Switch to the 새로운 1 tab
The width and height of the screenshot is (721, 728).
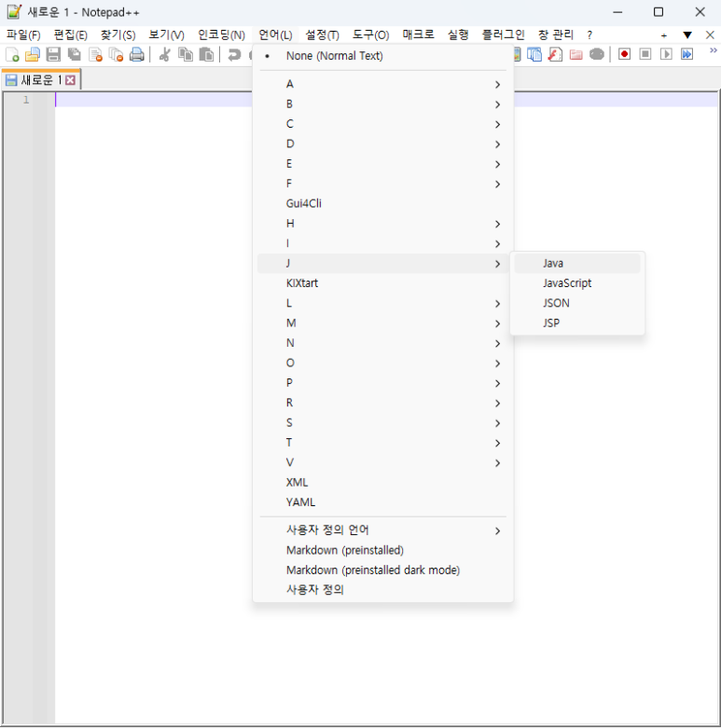pyautogui.click(x=41, y=80)
